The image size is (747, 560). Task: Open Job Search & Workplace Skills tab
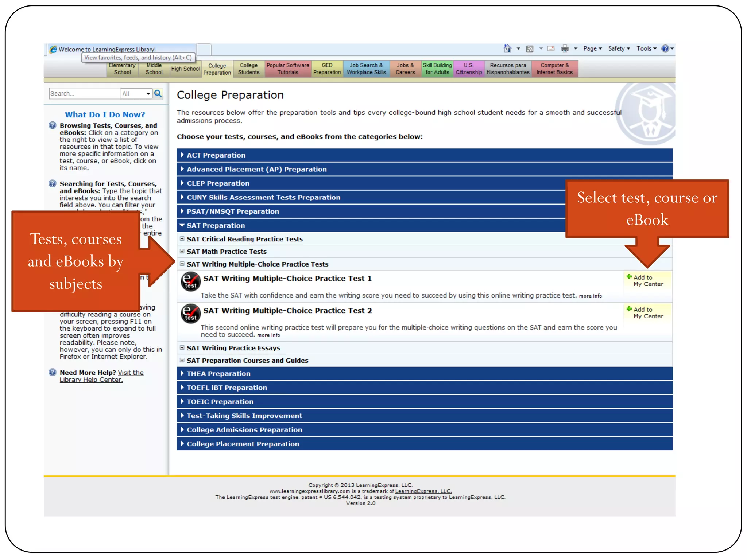point(366,69)
